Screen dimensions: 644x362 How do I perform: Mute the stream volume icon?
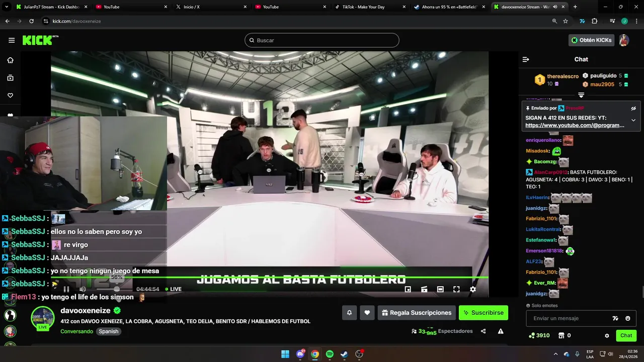83,289
